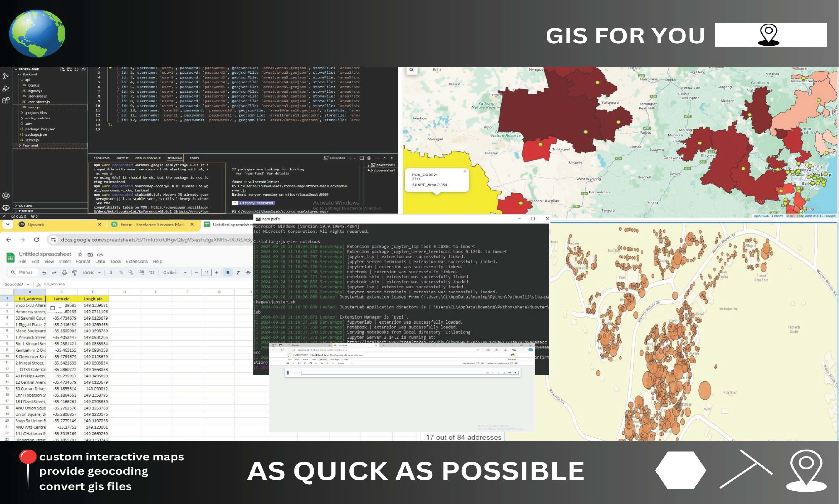Click the Manage gear icon

click(x=6, y=208)
